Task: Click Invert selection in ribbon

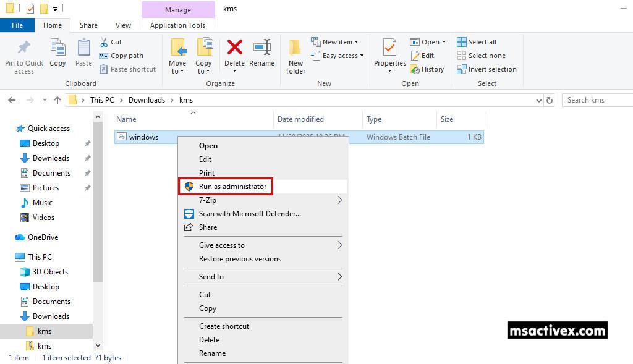Action: 486,69
